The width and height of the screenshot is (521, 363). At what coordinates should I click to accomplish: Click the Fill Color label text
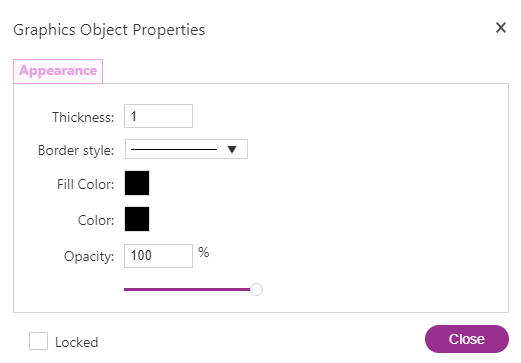pos(85,184)
